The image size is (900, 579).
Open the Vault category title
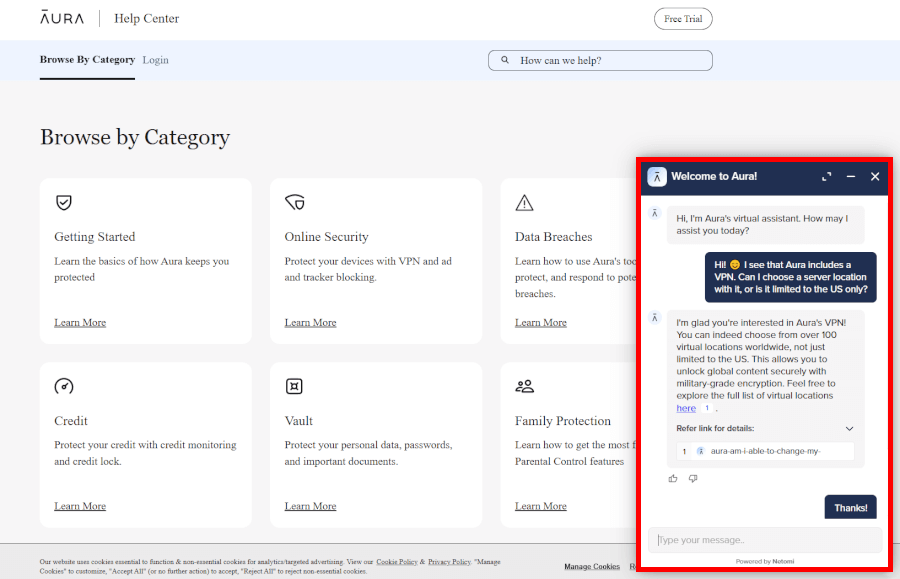pos(298,421)
